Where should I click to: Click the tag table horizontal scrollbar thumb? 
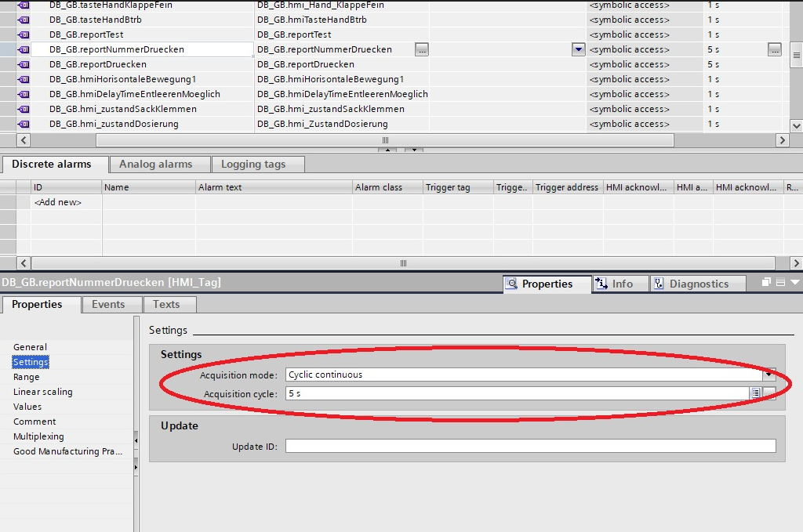coord(385,140)
